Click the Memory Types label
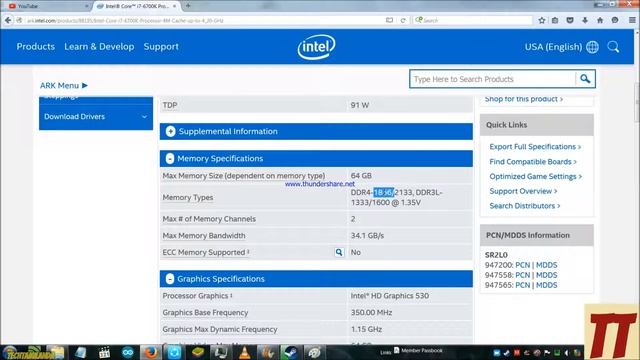This screenshot has width=640, height=360. coord(188,198)
